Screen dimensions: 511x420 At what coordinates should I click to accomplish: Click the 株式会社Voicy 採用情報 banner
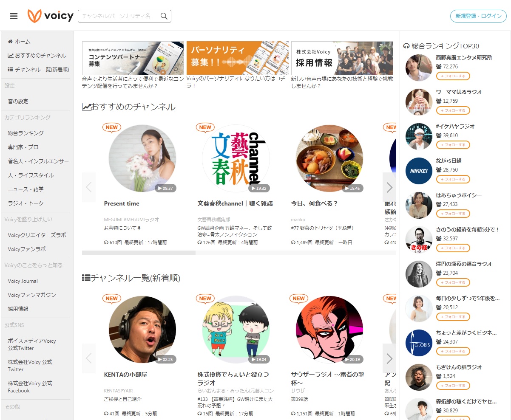[x=342, y=58]
